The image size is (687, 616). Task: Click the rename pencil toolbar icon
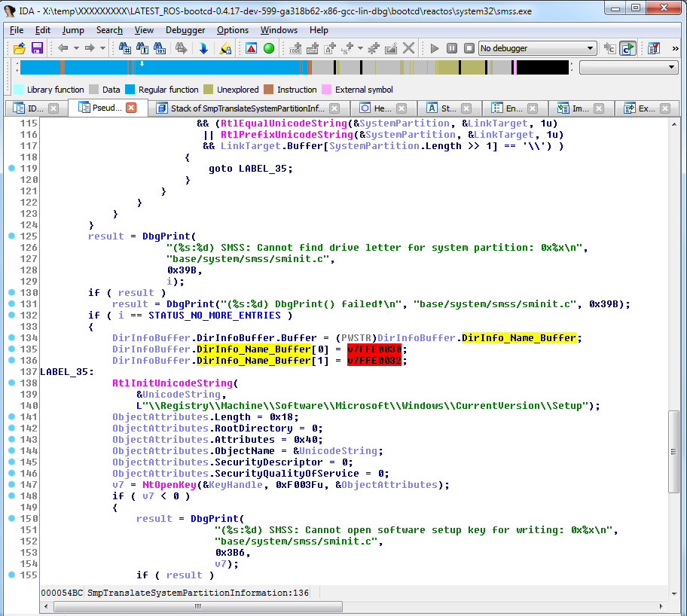pyautogui.click(x=391, y=48)
